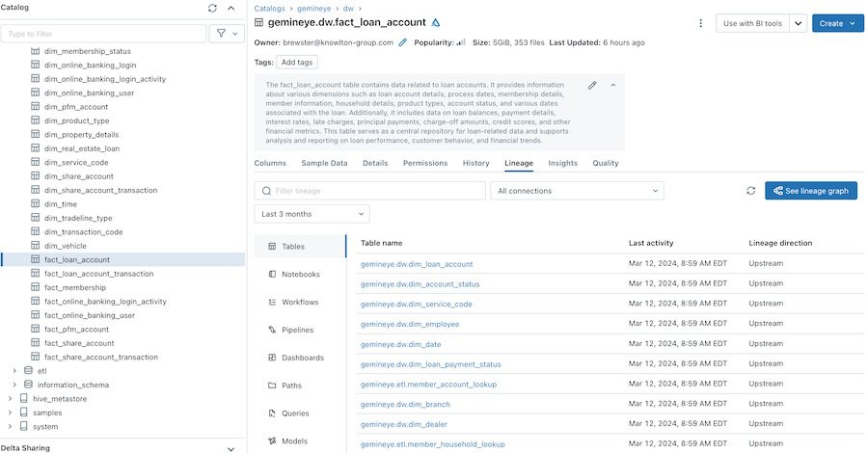The width and height of the screenshot is (868, 453).
Task: Select fact_loan_account_transaction table
Action: (98, 274)
